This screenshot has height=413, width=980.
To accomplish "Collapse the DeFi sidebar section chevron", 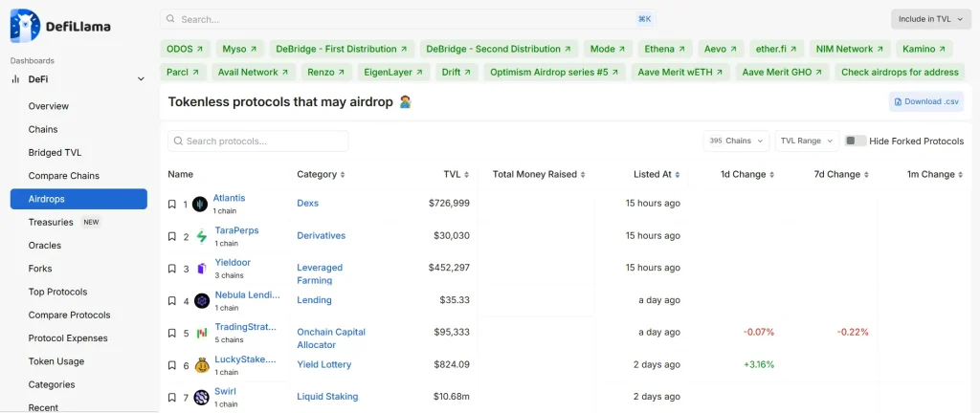I will [141, 79].
